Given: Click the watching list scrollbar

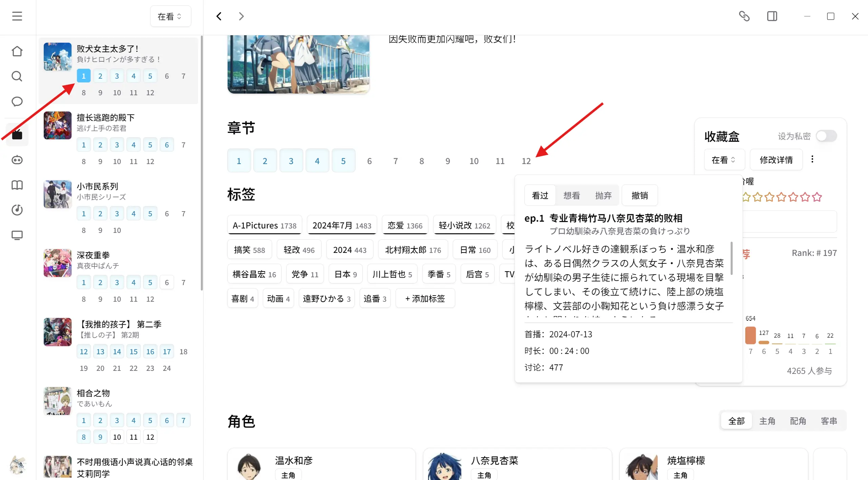Looking at the screenshot, I should pos(202,163).
